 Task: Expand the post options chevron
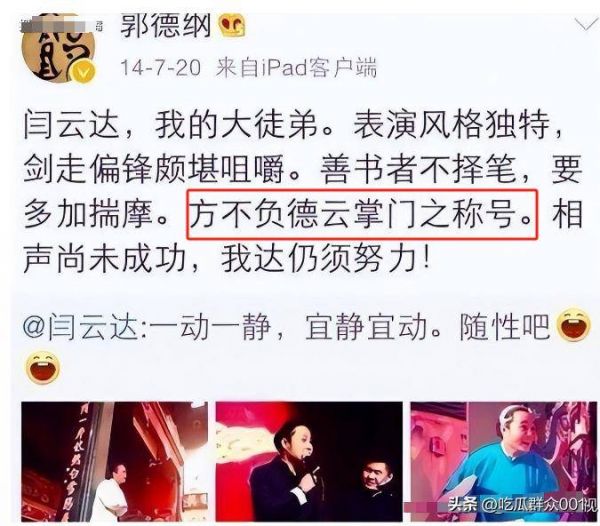(x=585, y=24)
